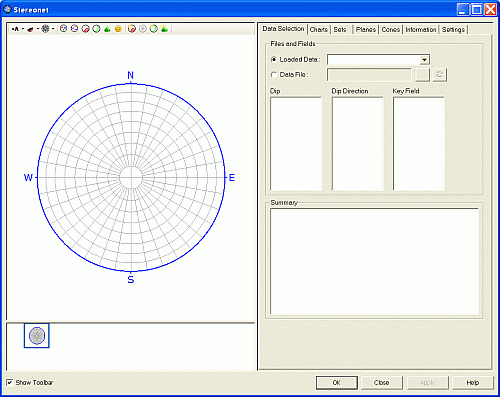Click the circle with green arc icon
The height and width of the screenshot is (397, 500).
(96, 29)
